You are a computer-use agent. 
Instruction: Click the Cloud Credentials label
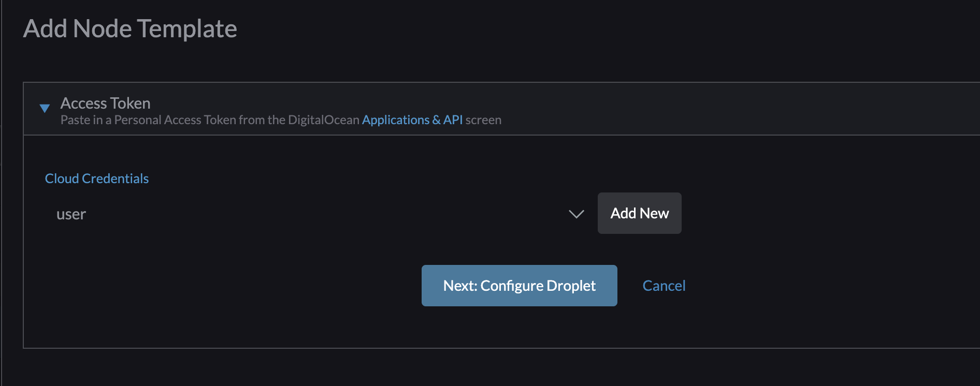[x=97, y=179]
